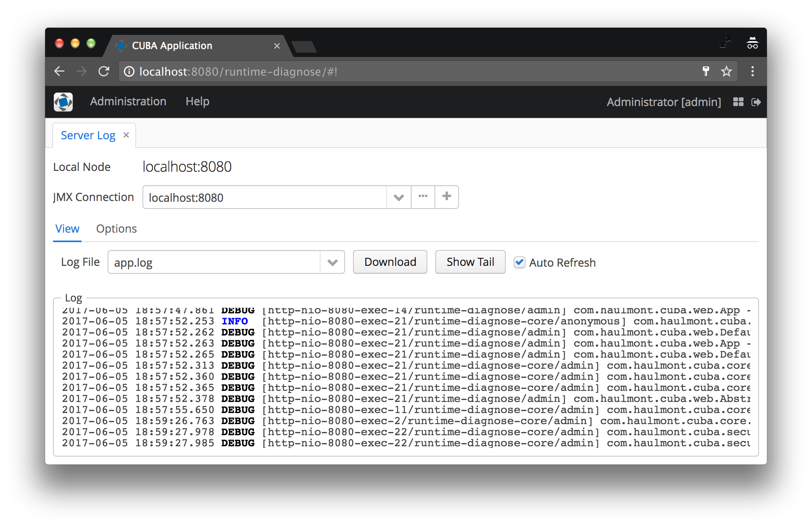Close the Server Log tab
The image size is (812, 527).
[x=126, y=135]
